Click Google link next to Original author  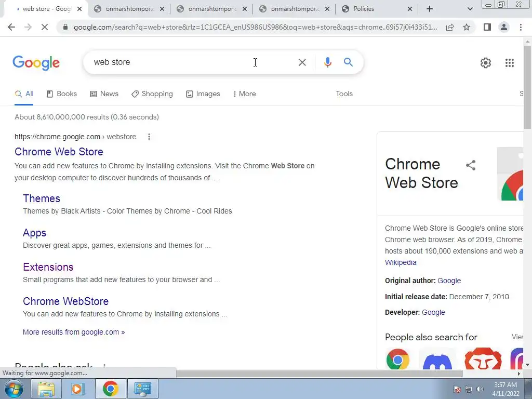(449, 281)
